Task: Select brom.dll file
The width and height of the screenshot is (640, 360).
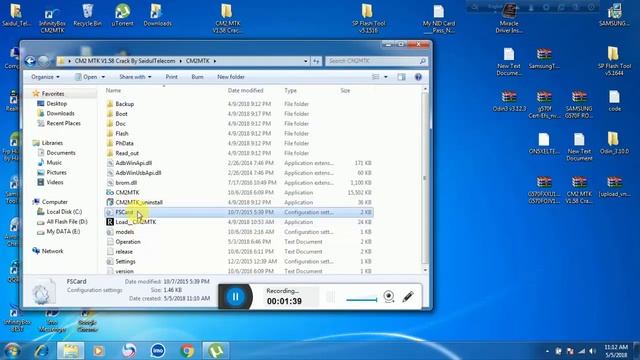Action: pos(126,182)
